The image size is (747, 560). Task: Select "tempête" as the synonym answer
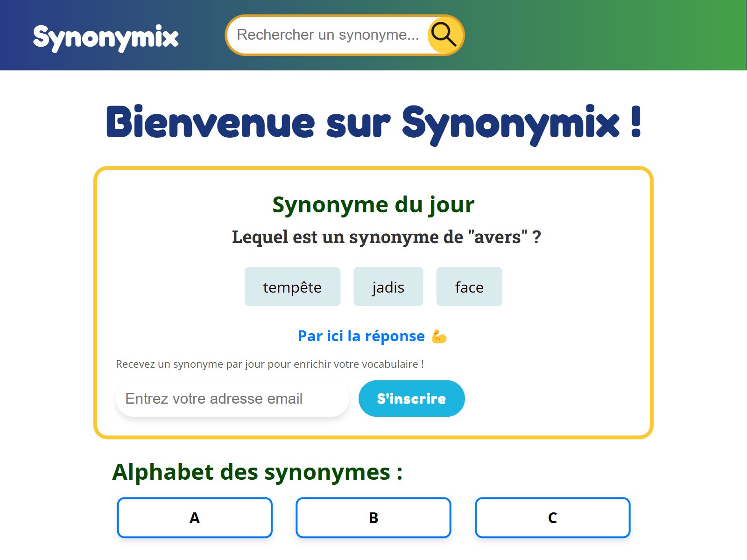[292, 287]
